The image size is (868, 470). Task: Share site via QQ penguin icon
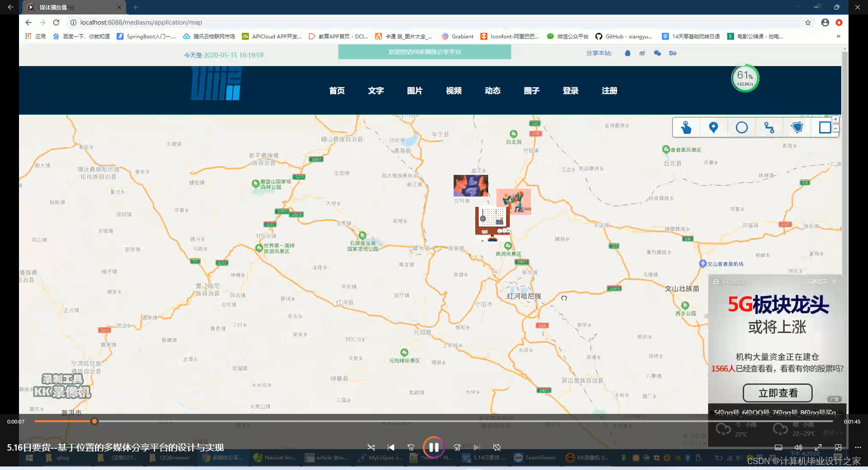pos(627,53)
